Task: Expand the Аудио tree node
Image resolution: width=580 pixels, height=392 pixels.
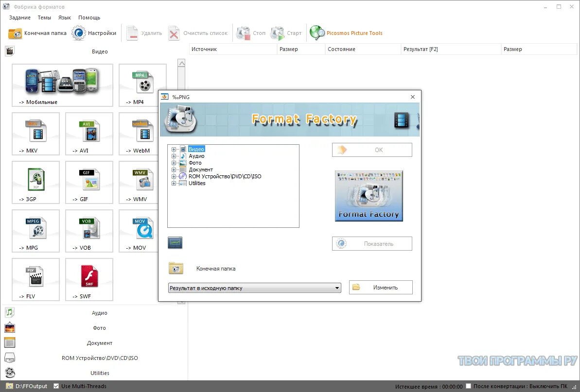Action: (174, 156)
